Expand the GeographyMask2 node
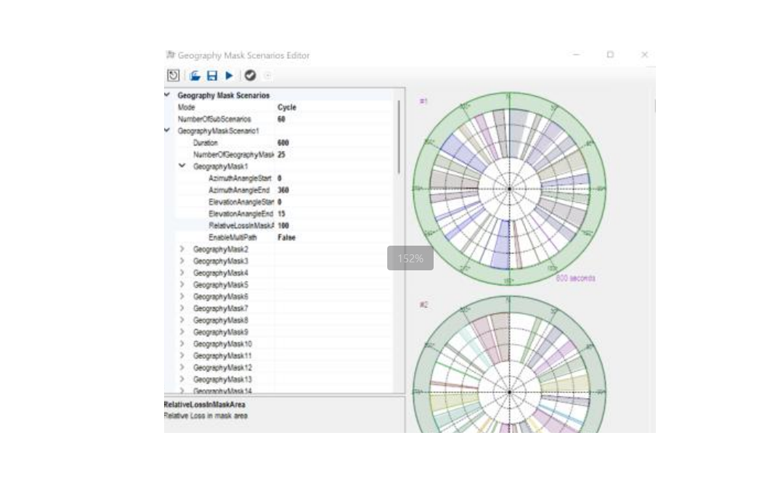 [x=181, y=249]
